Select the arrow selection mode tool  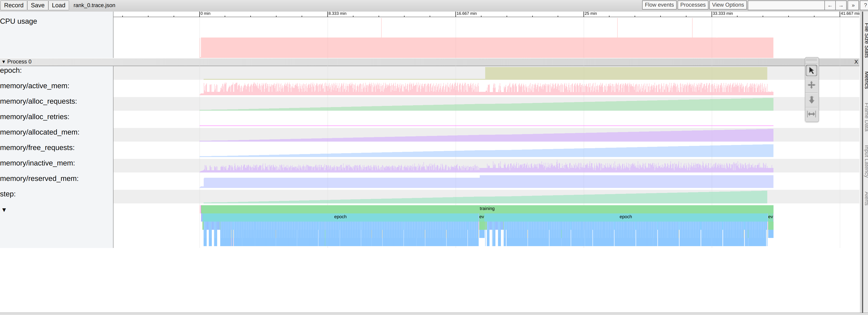[x=811, y=70]
